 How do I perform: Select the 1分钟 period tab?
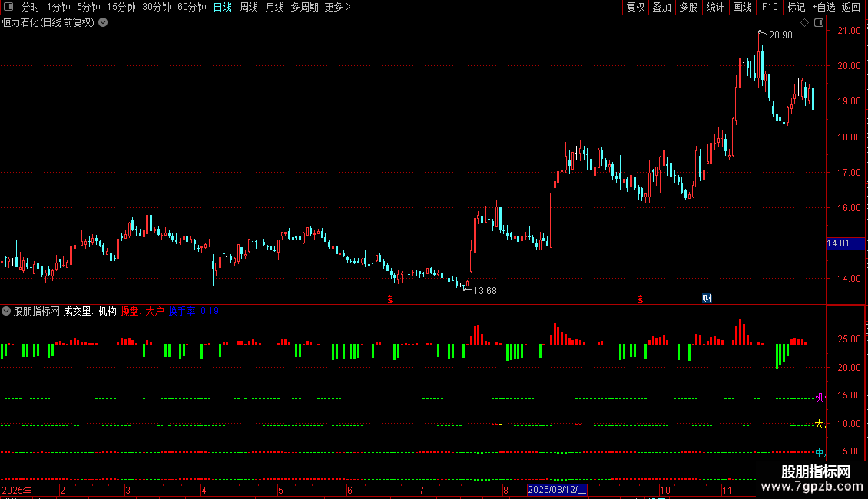[x=58, y=7]
